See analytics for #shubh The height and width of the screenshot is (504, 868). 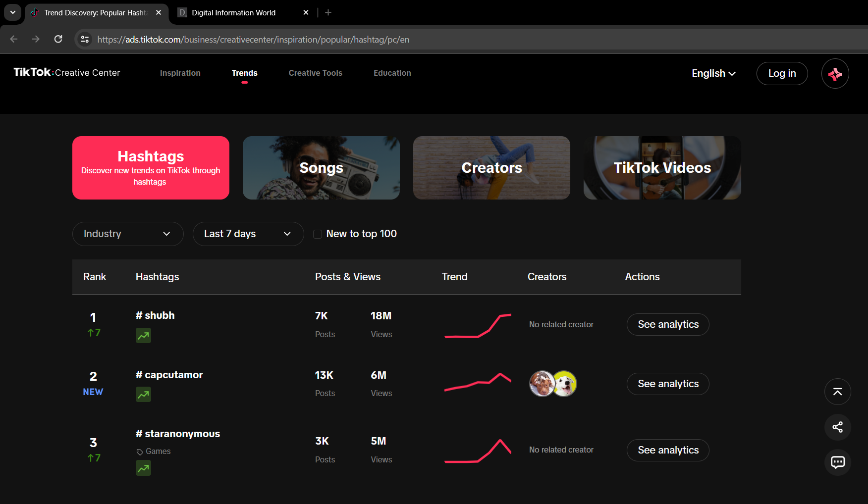[x=668, y=324]
